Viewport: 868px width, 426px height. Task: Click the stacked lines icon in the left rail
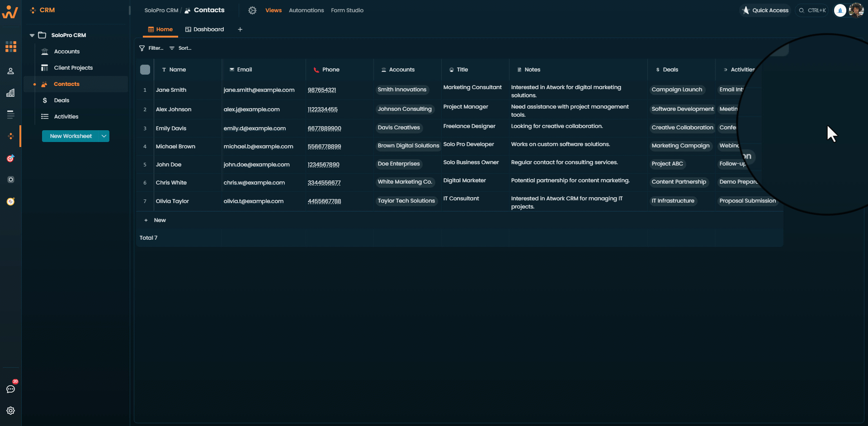coord(11,114)
